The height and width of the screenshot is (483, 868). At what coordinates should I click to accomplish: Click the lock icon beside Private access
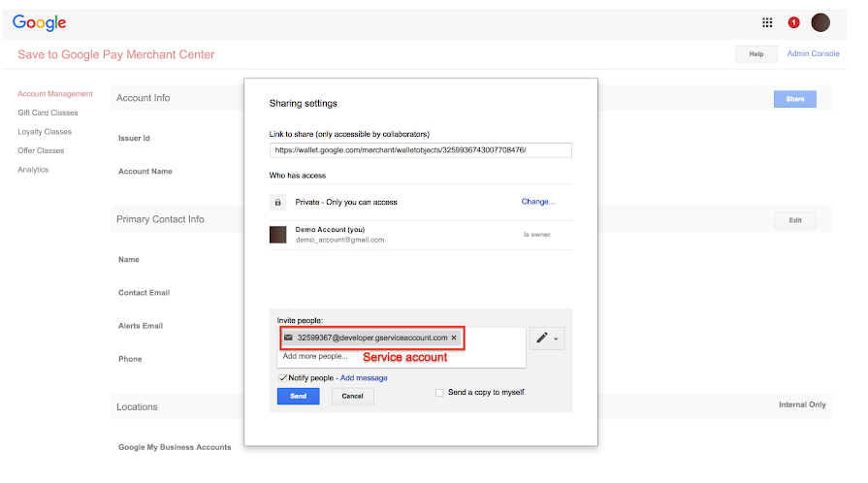click(278, 202)
